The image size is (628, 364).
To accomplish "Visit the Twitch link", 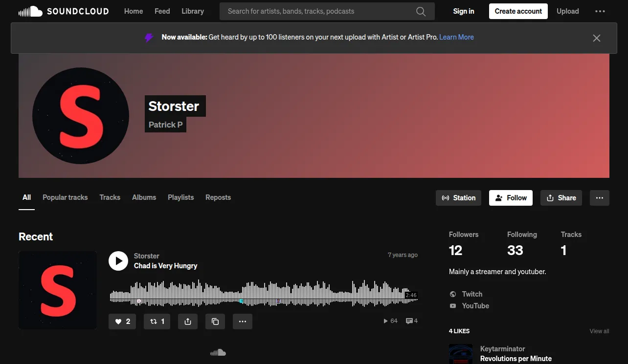I will tap(472, 294).
